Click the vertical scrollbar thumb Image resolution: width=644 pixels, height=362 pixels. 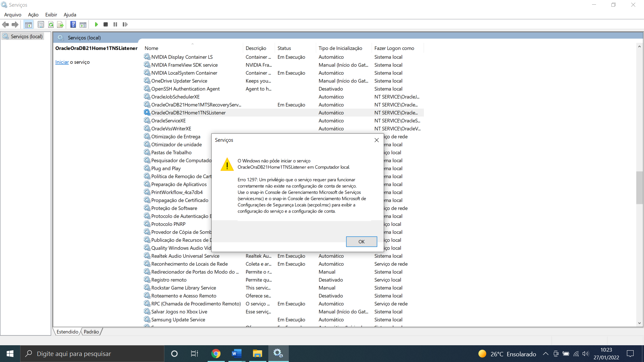click(639, 188)
